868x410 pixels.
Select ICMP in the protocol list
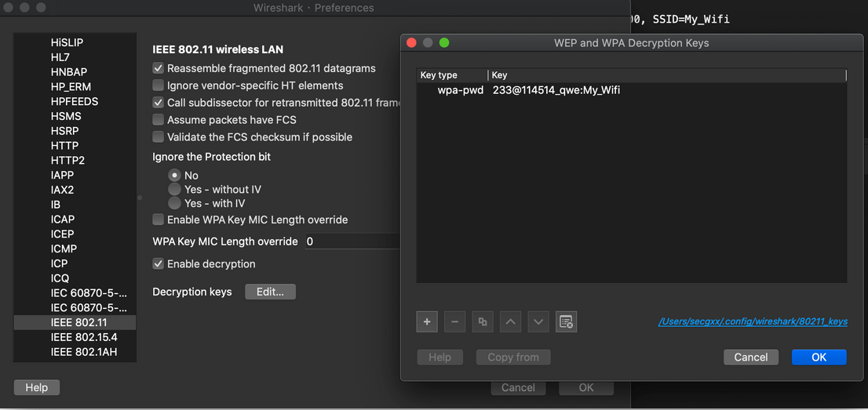tap(64, 249)
